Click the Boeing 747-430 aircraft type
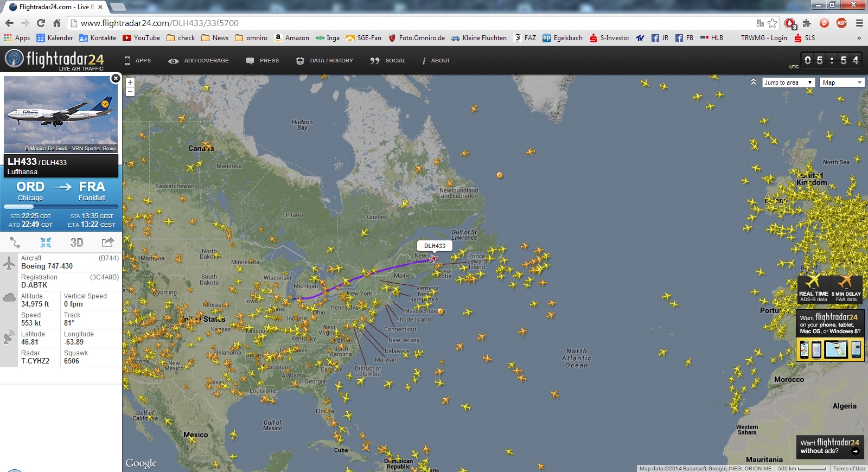This screenshot has width=868, height=472. tap(47, 266)
